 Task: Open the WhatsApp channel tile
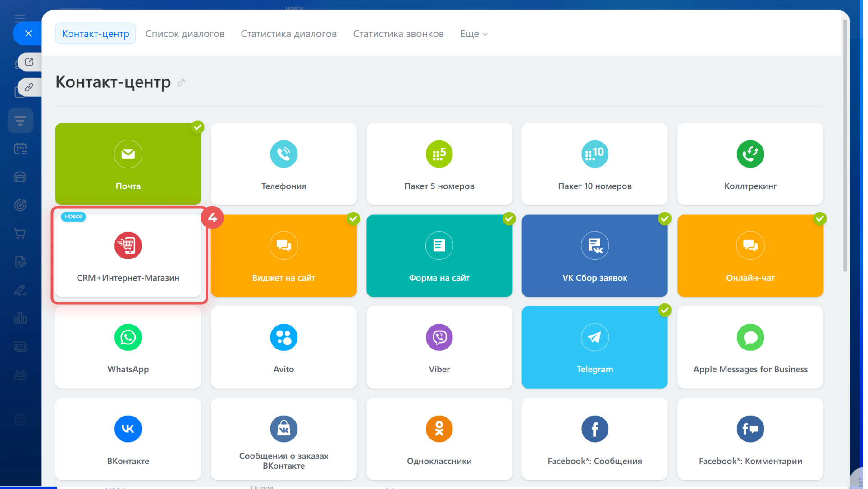(x=128, y=347)
